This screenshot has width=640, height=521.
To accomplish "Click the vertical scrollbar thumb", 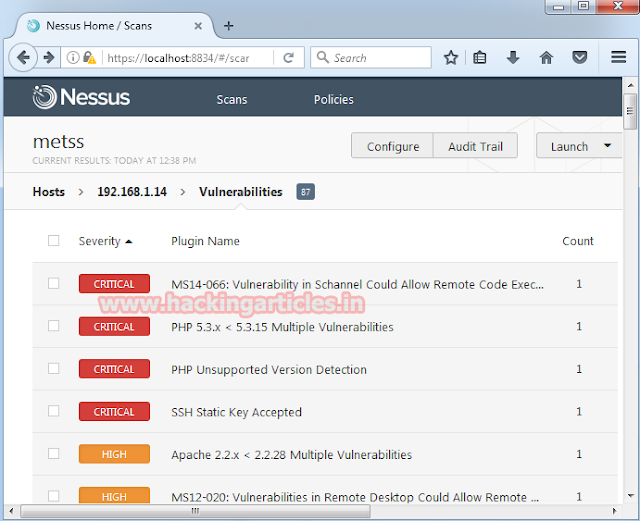I will point(630,111).
